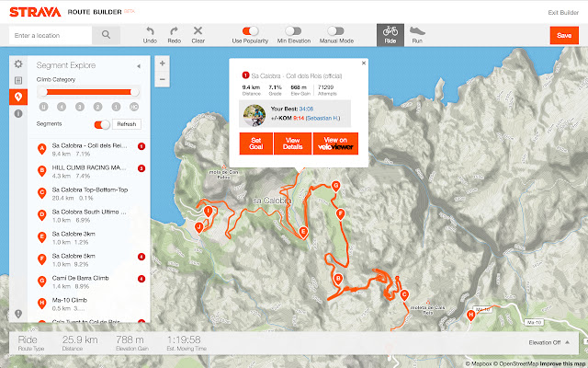Zoom out the map with minus
588x368 pixels.
point(162,79)
